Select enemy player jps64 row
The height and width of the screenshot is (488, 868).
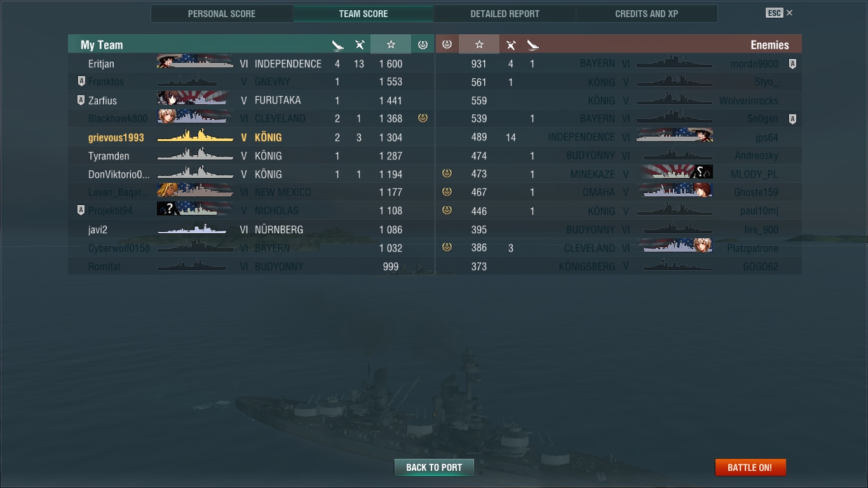click(x=618, y=137)
